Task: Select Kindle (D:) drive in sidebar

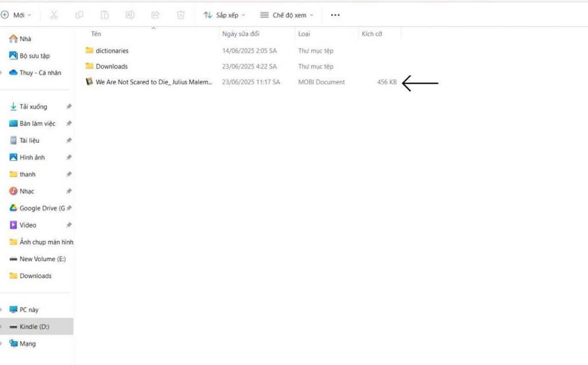Action: 36,326
